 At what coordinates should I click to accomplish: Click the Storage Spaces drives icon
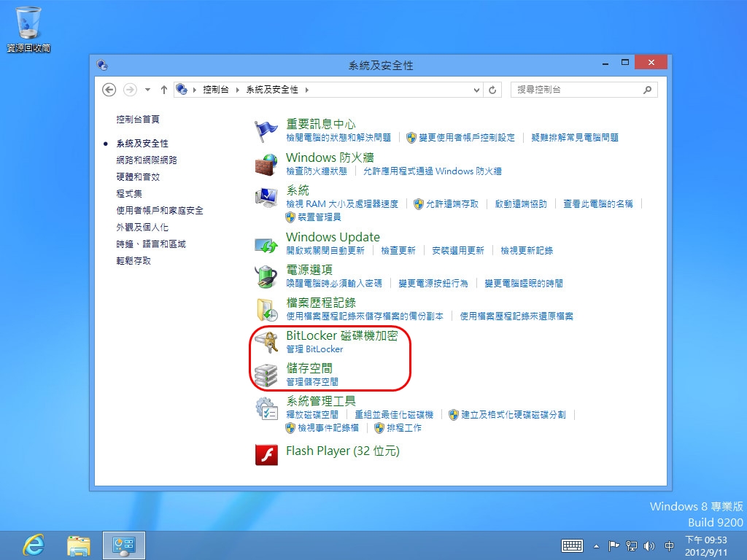pyautogui.click(x=266, y=376)
